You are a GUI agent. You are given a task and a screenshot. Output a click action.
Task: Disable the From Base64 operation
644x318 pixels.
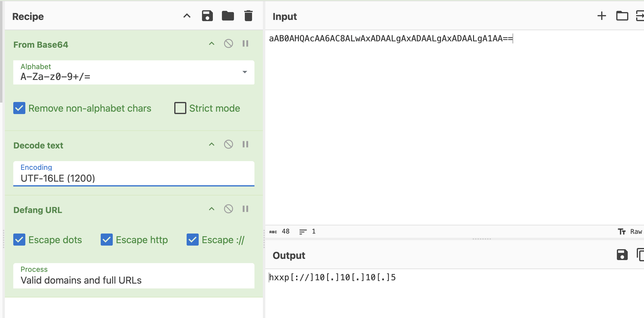click(229, 44)
